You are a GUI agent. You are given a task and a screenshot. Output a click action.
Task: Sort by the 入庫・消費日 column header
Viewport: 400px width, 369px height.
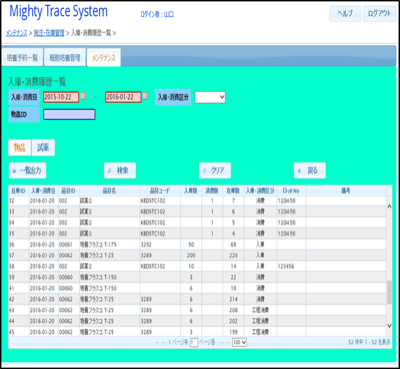click(x=43, y=191)
